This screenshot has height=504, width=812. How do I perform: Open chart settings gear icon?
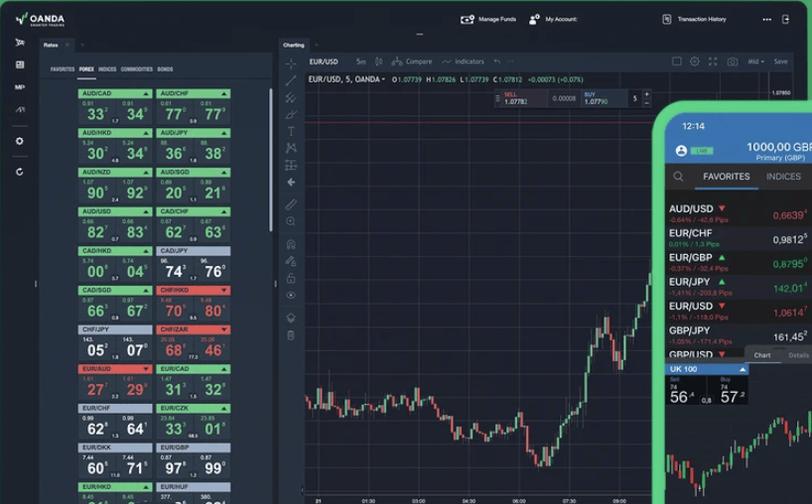click(x=695, y=62)
